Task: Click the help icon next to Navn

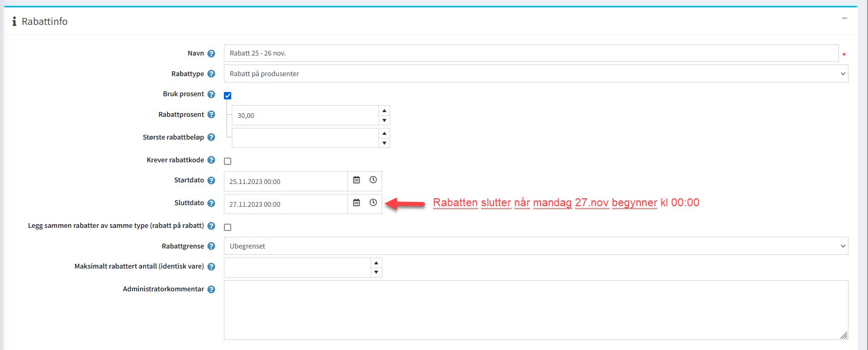Action: pyautogui.click(x=211, y=53)
